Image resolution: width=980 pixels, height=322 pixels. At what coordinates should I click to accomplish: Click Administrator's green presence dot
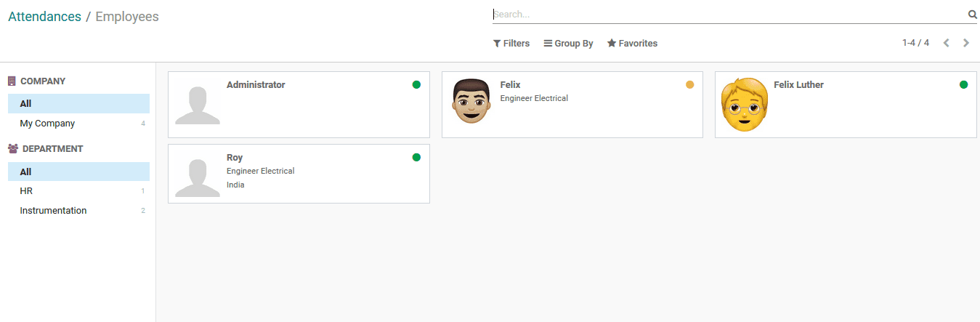tap(416, 84)
